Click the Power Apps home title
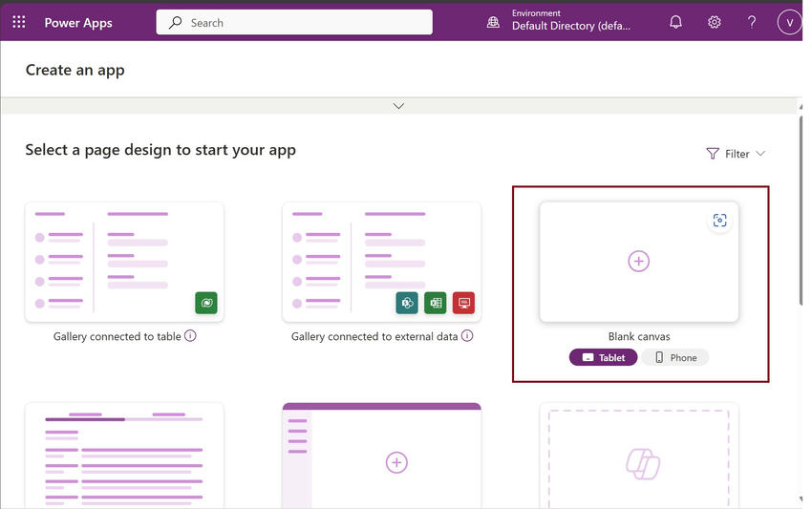Image resolution: width=812 pixels, height=509 pixels. pyautogui.click(x=78, y=23)
